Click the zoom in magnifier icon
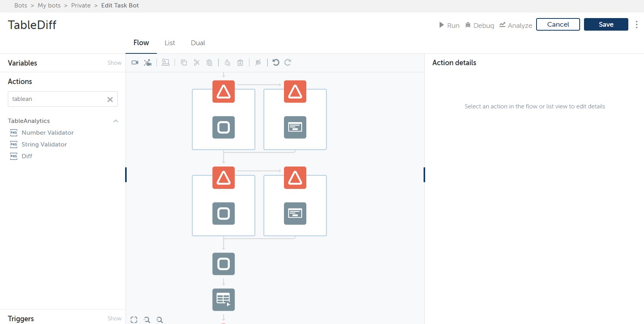The height and width of the screenshot is (324, 644). (x=160, y=320)
